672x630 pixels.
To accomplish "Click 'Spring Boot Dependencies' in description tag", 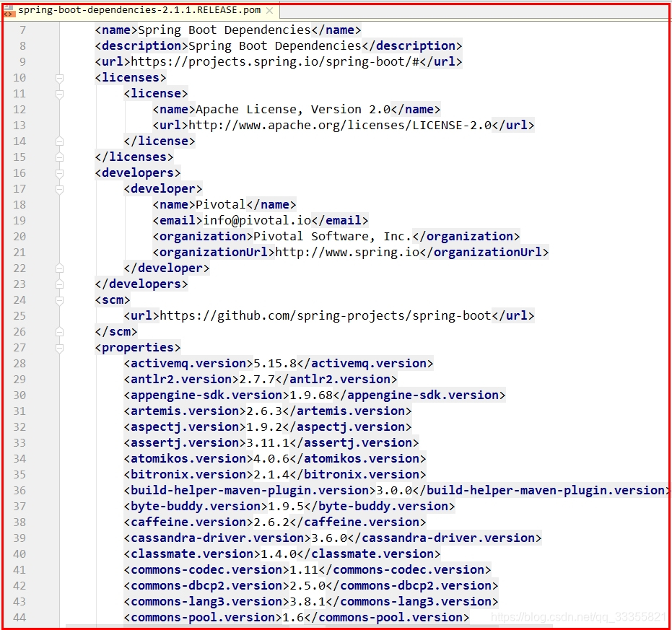I will (x=275, y=46).
